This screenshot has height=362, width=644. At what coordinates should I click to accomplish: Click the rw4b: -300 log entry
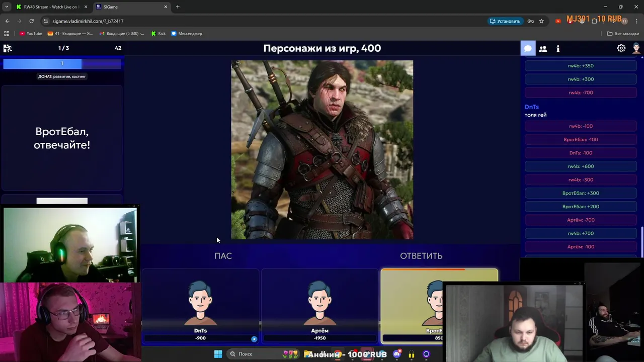point(581,180)
